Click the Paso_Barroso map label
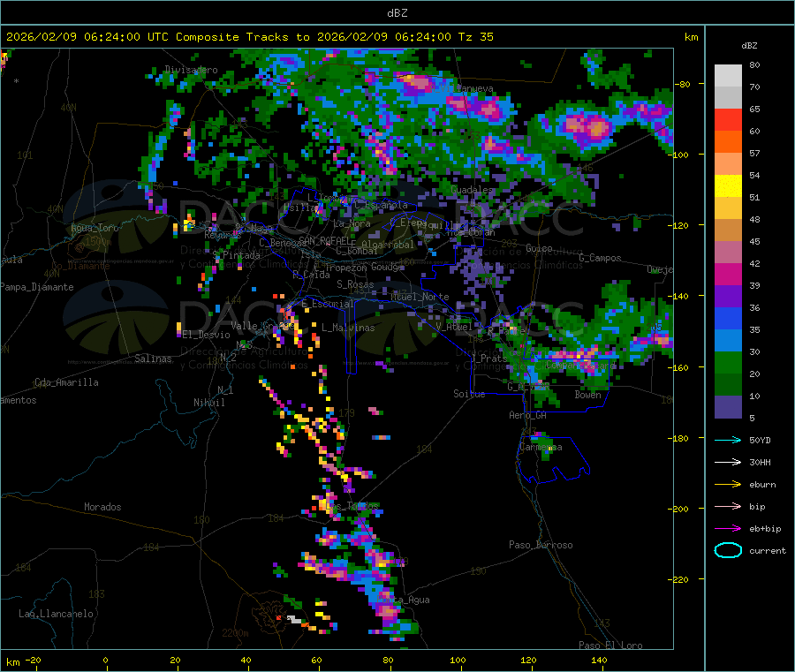795x672 pixels. click(x=541, y=545)
